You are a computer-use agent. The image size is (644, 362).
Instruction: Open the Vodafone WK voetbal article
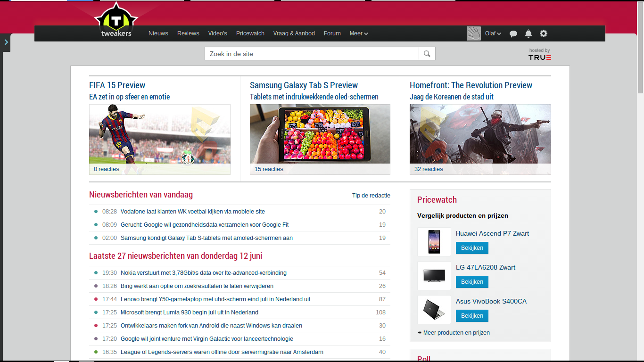click(x=193, y=212)
